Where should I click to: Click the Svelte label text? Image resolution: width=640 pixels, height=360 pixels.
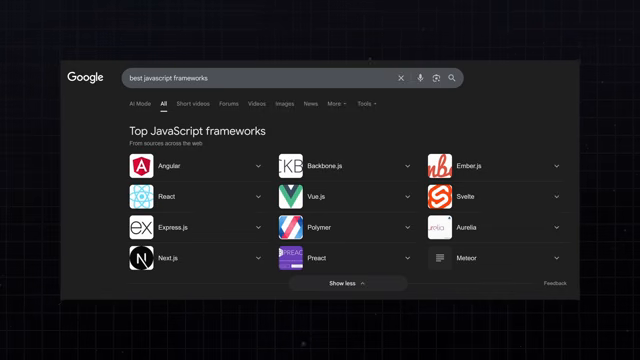[465, 196]
